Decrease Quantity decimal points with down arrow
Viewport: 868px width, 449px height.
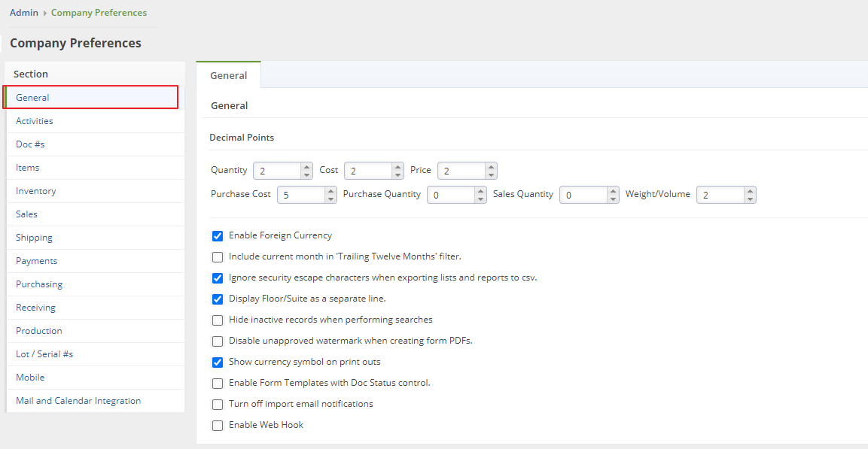306,174
